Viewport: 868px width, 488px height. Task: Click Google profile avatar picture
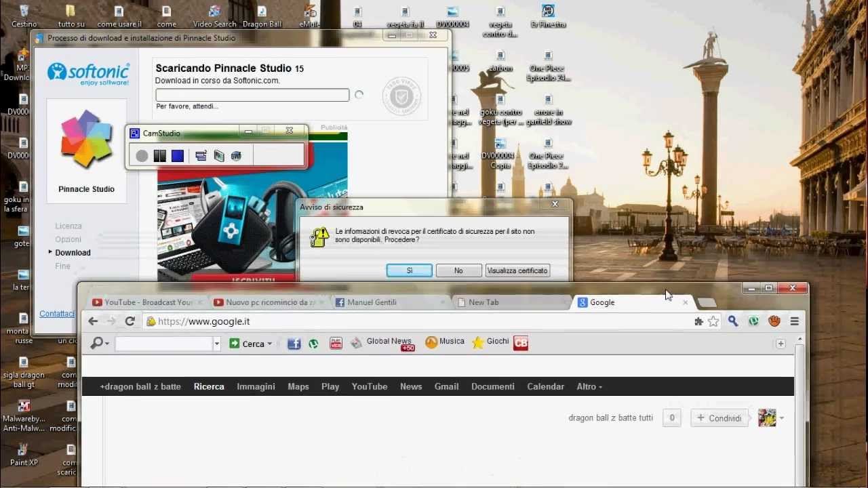(767, 418)
